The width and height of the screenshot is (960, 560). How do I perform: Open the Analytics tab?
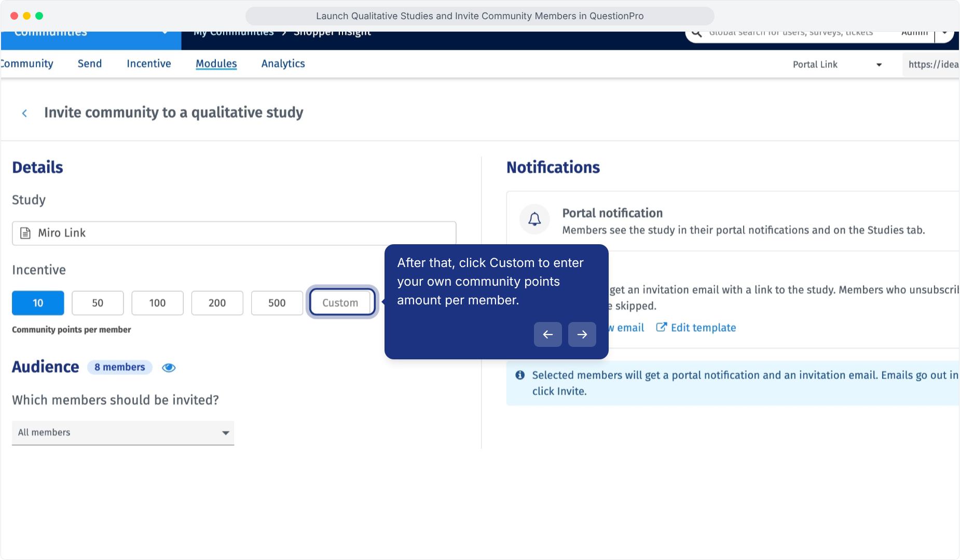click(283, 64)
